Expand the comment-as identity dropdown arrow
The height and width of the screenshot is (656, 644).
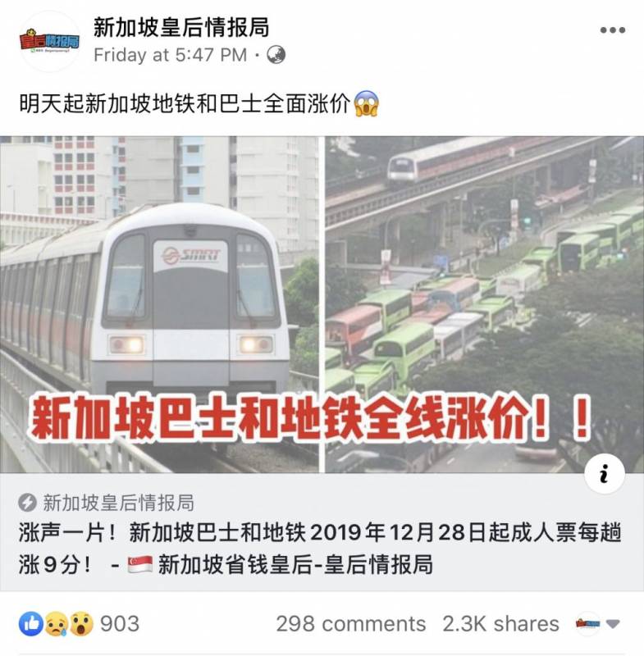613,624
